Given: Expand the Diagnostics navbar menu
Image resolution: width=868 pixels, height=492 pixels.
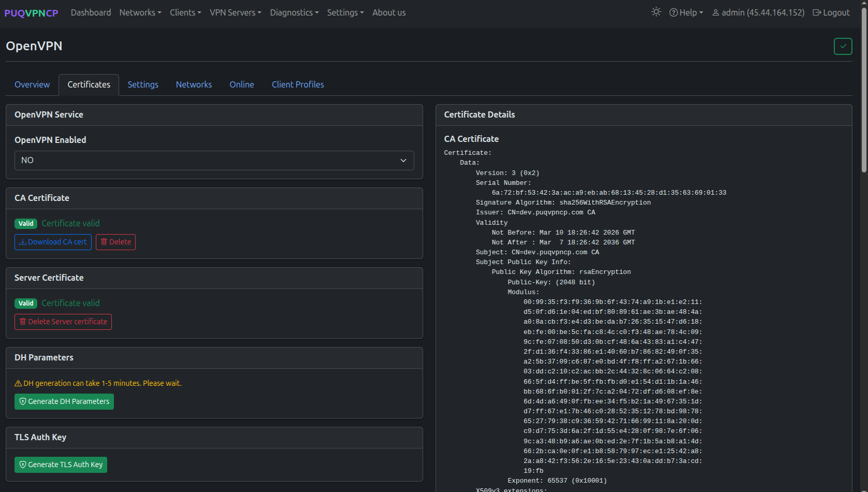Looking at the screenshot, I should pos(294,12).
